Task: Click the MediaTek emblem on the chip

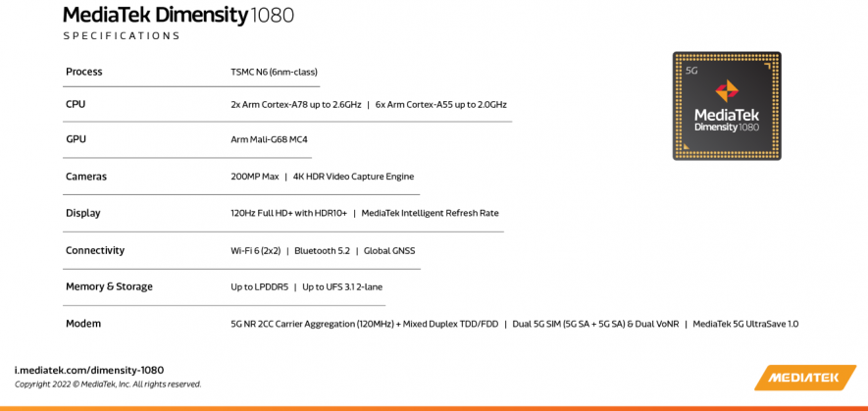Action: [727, 91]
